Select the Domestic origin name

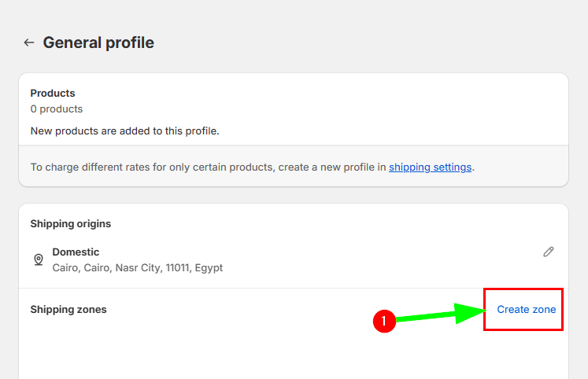point(76,252)
